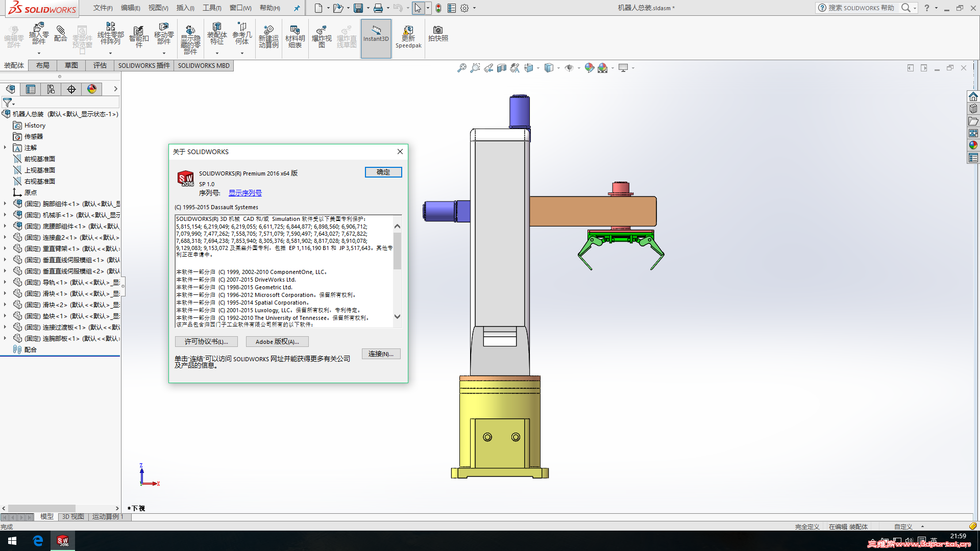Click the 显示序列号 link

click(x=245, y=193)
